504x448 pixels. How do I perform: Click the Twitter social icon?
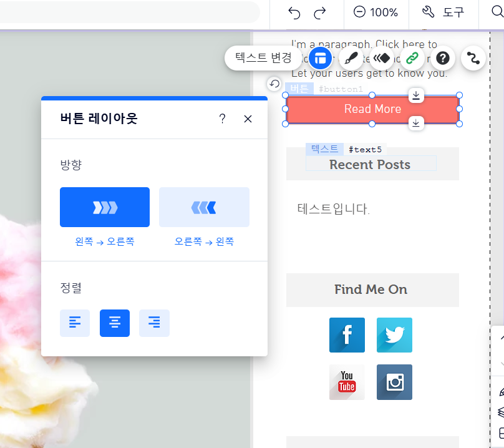394,335
